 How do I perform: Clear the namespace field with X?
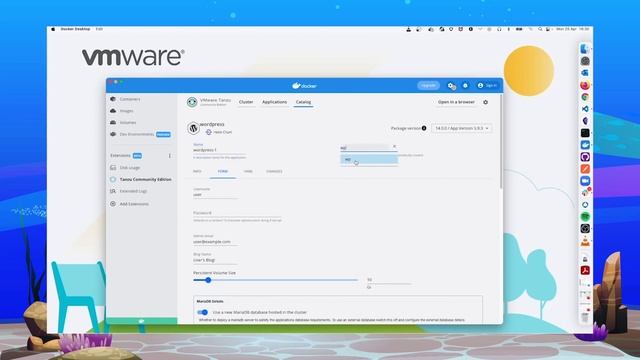point(394,147)
